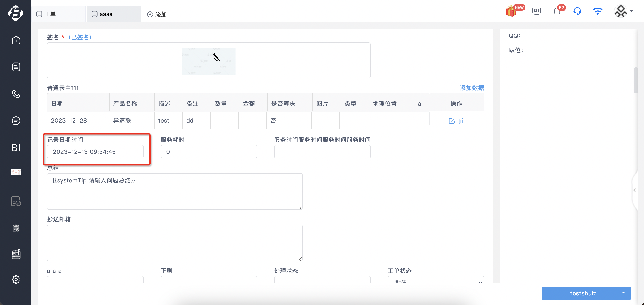Viewport: 644px width, 305px height.
Task: Click the NEW gift box icon
Action: point(511,11)
